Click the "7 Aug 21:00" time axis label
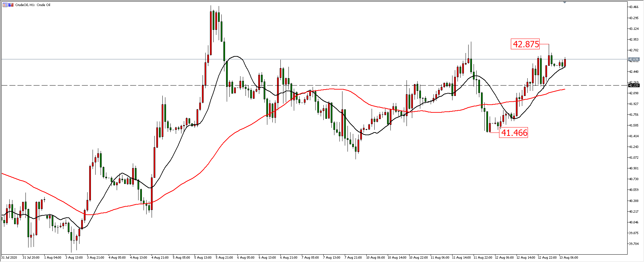This screenshot has height=262, width=644. tap(353, 258)
